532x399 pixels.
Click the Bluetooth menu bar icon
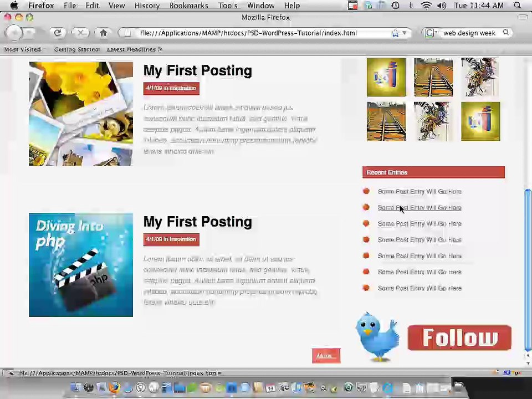411,6
